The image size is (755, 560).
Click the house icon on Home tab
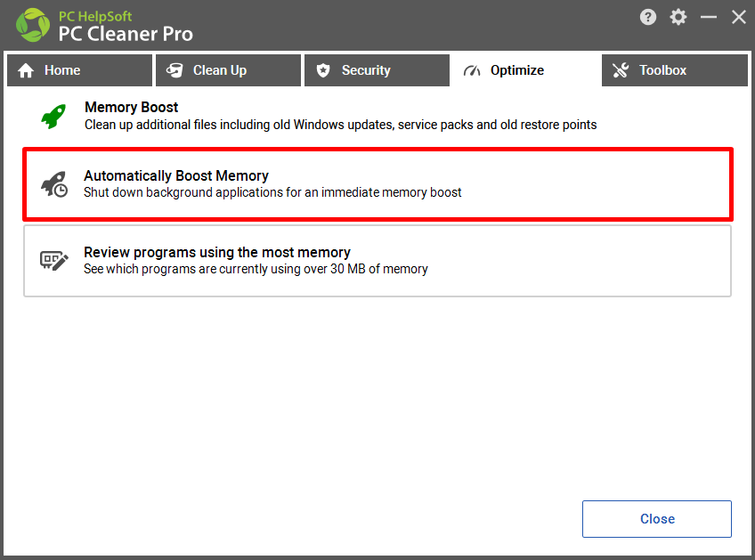[x=26, y=70]
